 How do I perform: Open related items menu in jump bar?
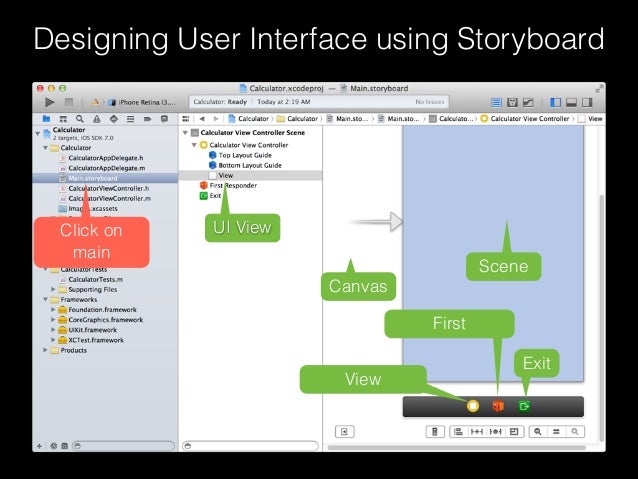click(186, 119)
